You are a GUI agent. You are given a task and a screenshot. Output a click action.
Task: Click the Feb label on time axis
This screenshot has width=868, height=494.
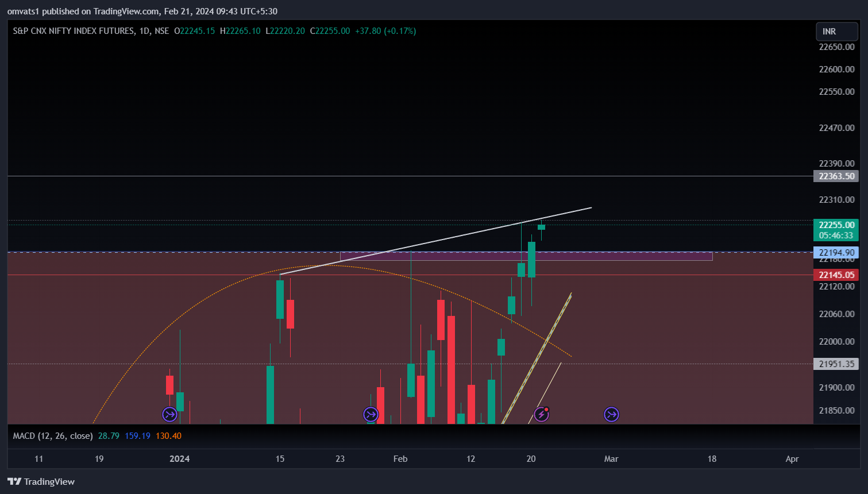coord(400,458)
